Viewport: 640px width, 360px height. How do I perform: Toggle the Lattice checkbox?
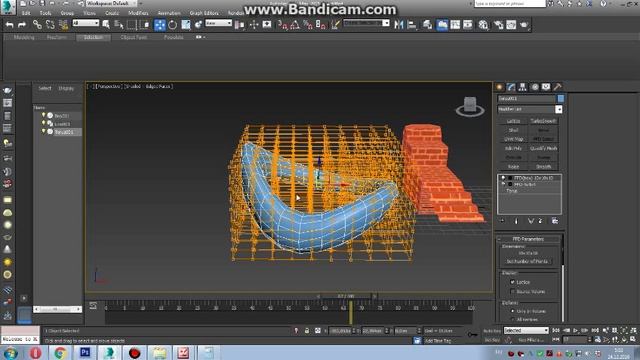[512, 282]
